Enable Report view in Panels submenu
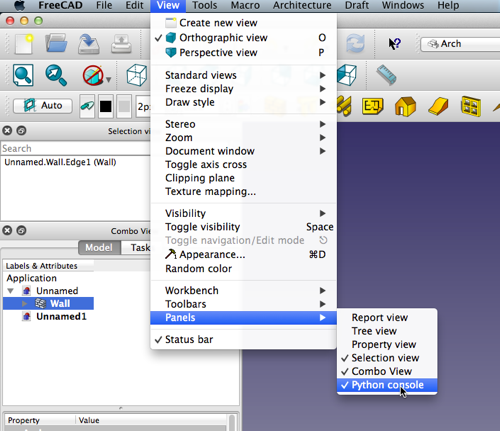 click(387, 318)
